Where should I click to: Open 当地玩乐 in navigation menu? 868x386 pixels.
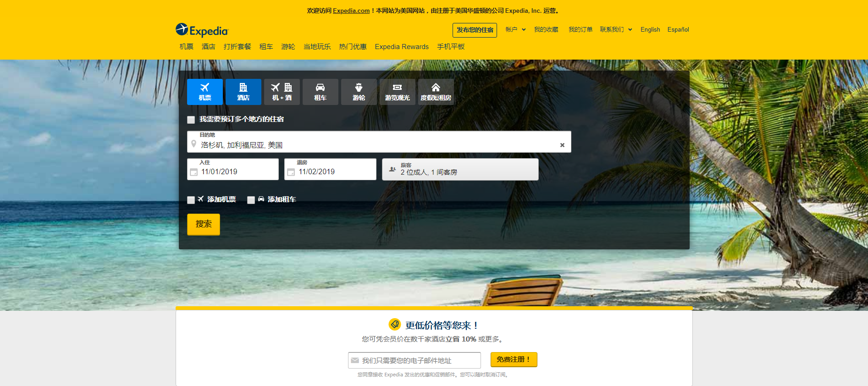(317, 47)
